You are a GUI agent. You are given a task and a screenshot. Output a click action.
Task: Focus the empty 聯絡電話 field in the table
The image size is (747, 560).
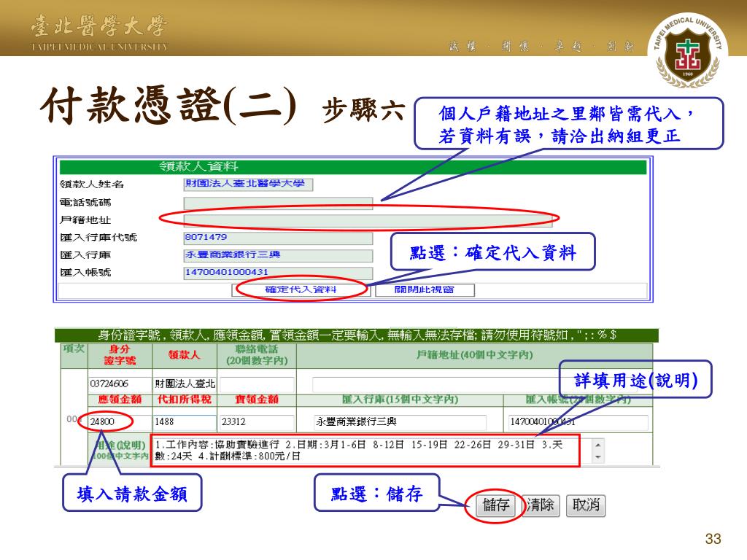257,384
